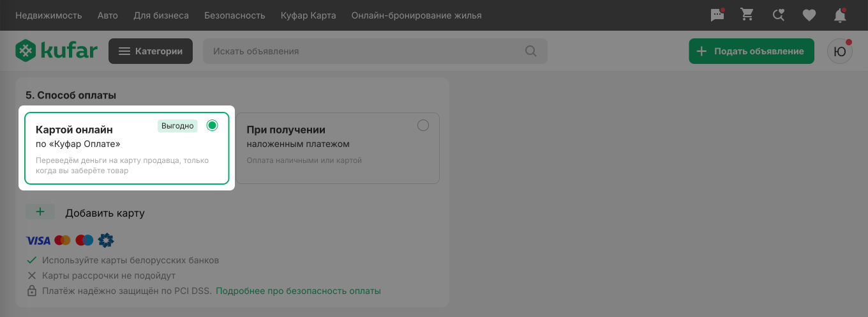Click the Kufar logo

click(56, 51)
